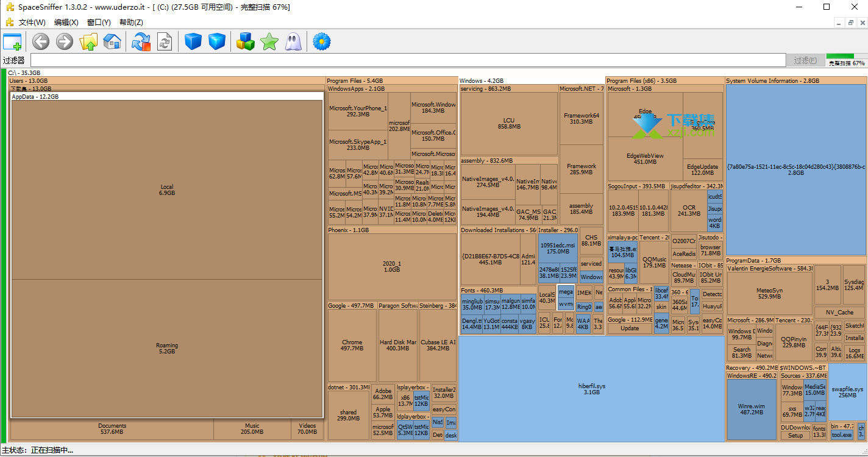Click the Recovery - 490.2MB folder header

coord(752,367)
